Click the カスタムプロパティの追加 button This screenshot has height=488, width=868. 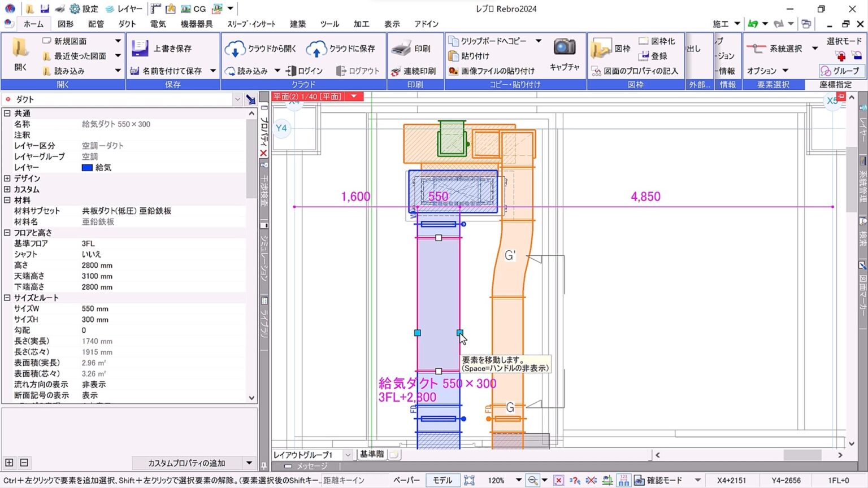186,463
